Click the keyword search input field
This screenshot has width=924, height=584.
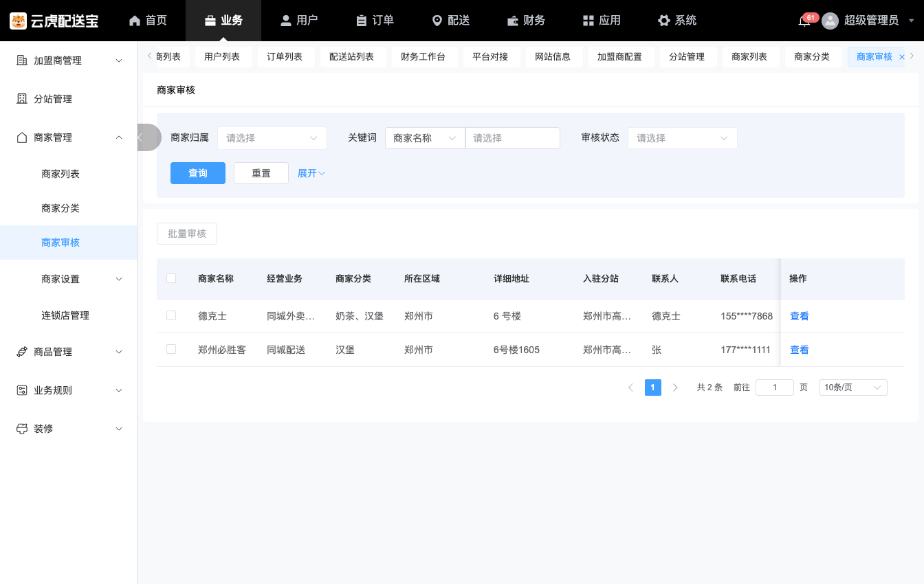click(513, 138)
